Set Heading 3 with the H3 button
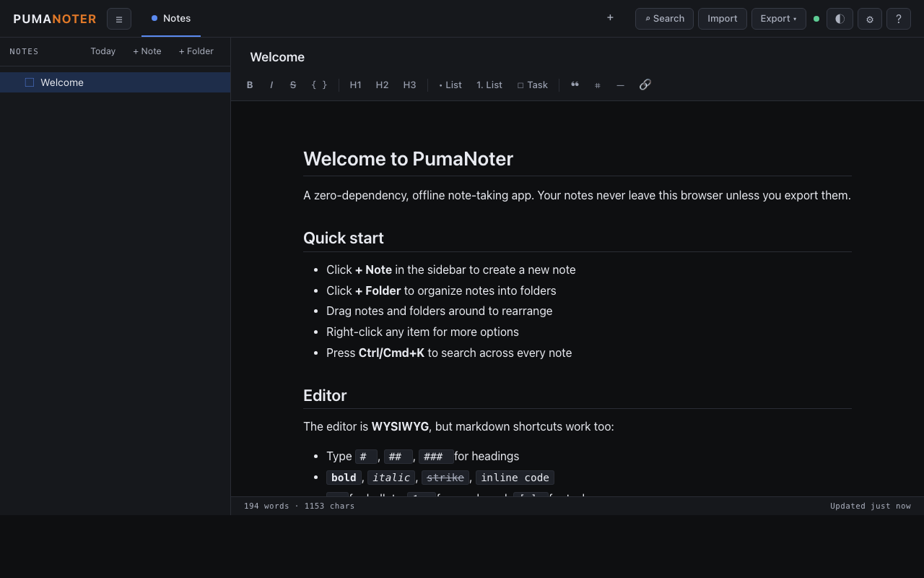This screenshot has height=578, width=924. 409,85
